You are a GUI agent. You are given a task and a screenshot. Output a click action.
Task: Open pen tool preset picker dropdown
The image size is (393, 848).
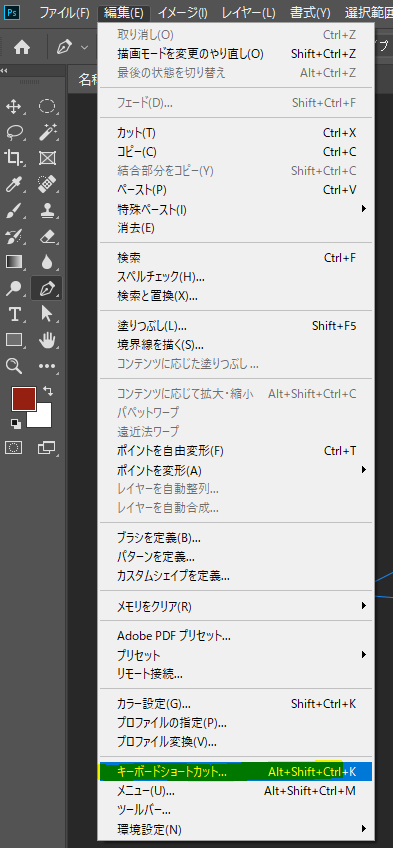click(x=84, y=48)
